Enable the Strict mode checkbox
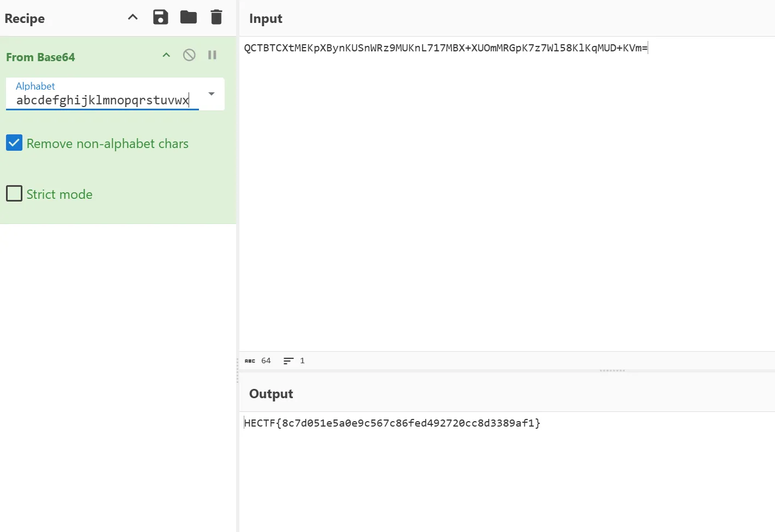 point(14,194)
